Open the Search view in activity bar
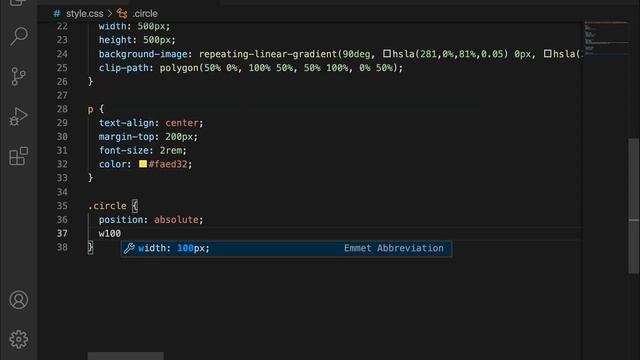 pos(19,36)
